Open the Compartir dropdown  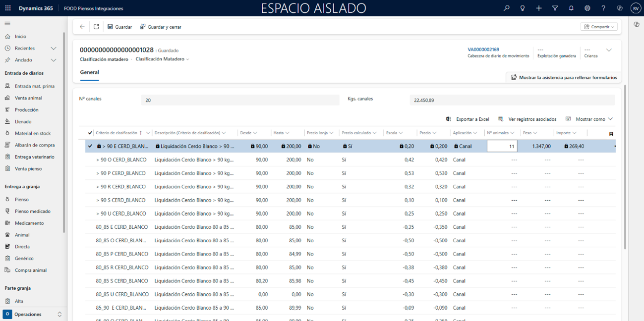click(x=599, y=27)
